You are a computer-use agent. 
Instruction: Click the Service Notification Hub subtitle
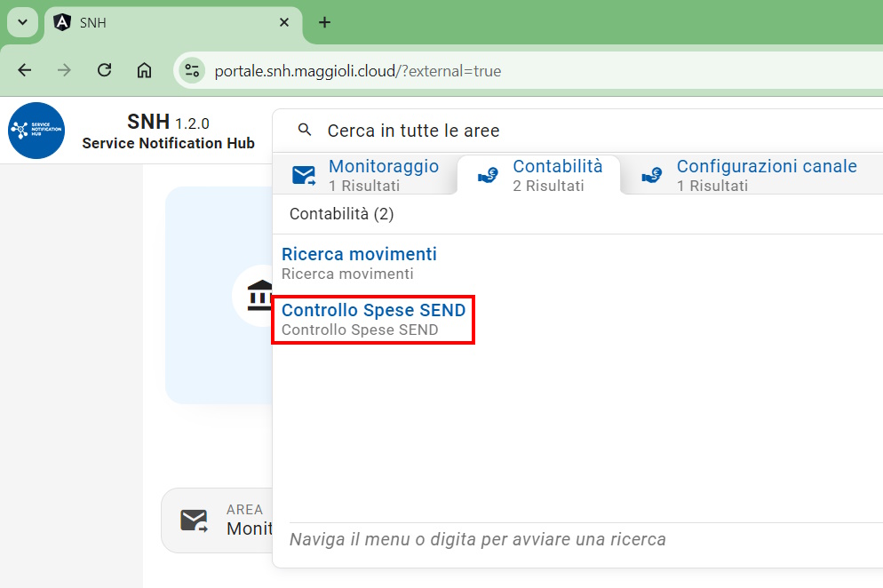coord(169,143)
